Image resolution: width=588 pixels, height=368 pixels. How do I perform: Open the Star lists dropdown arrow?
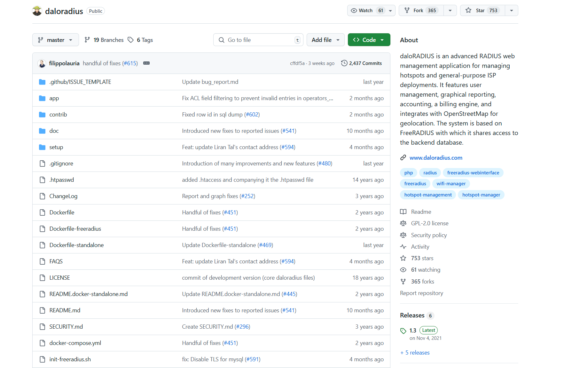(x=512, y=11)
